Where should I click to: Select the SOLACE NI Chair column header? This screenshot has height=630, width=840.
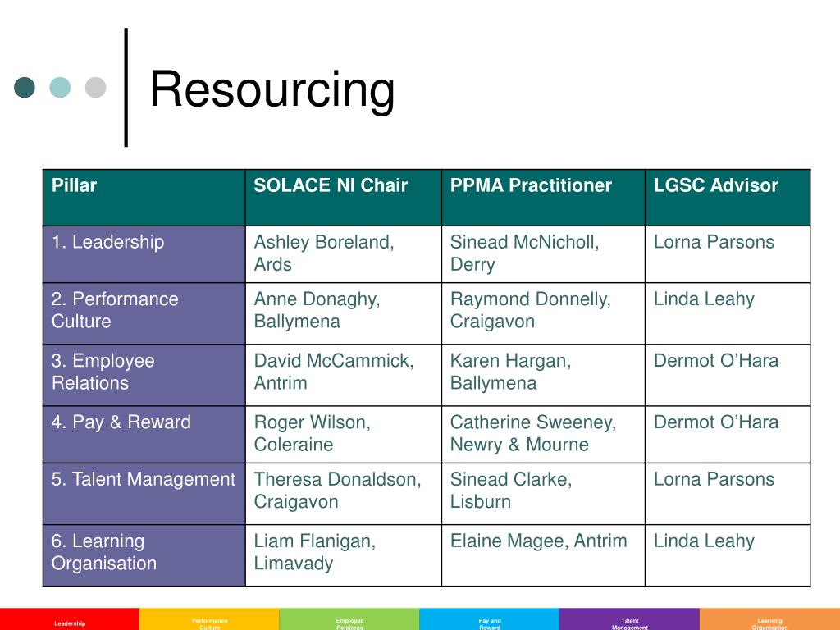click(344, 198)
